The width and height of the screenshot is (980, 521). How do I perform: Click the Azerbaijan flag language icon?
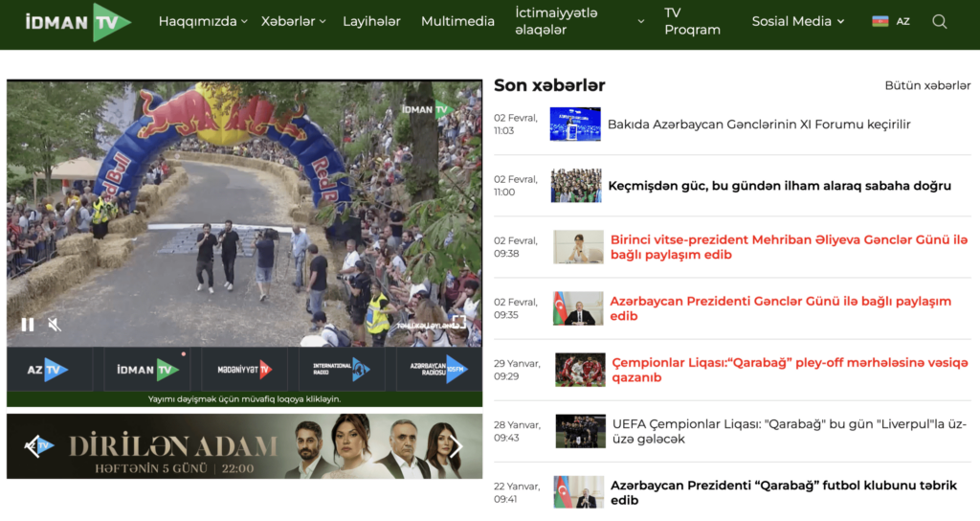point(880,21)
